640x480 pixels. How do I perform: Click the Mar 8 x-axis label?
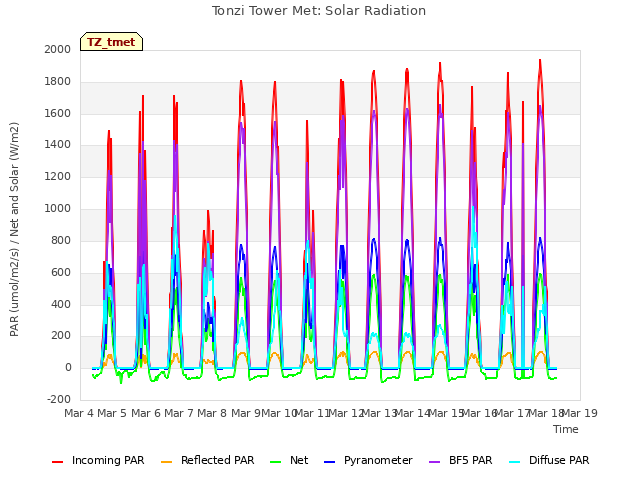tap(212, 413)
